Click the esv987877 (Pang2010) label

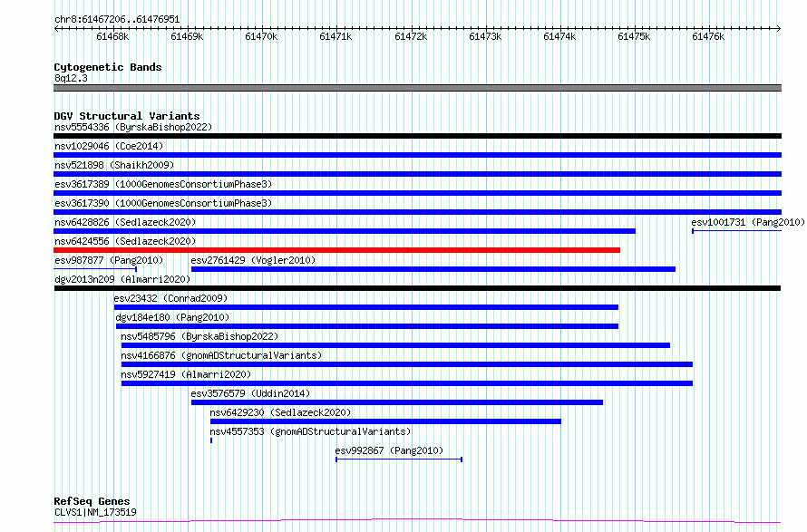(x=109, y=260)
